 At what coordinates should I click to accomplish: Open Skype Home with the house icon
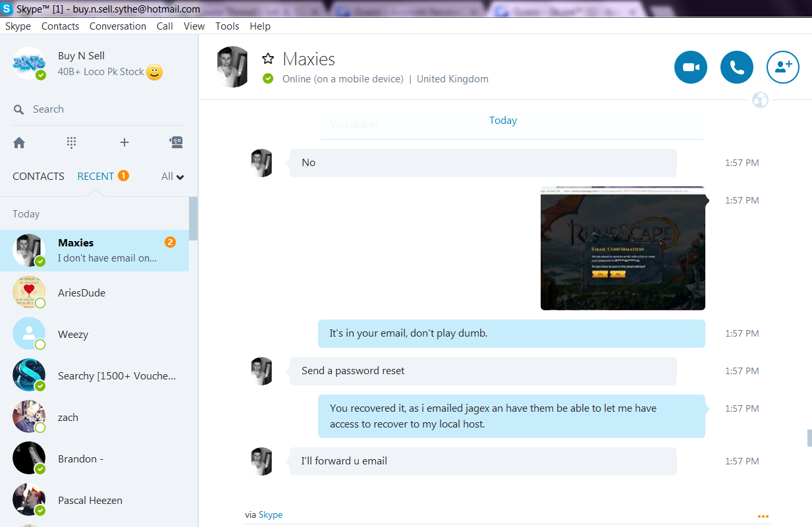[x=19, y=142]
